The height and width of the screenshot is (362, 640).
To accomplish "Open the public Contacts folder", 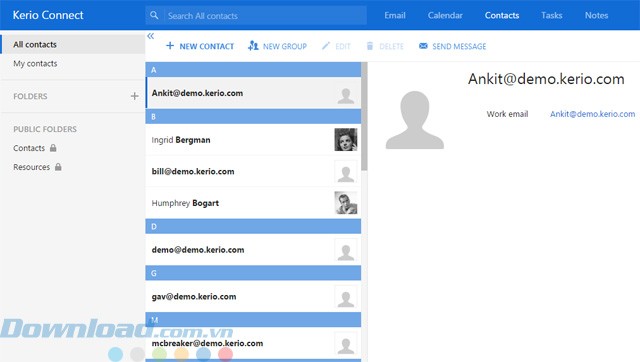I will 29,148.
